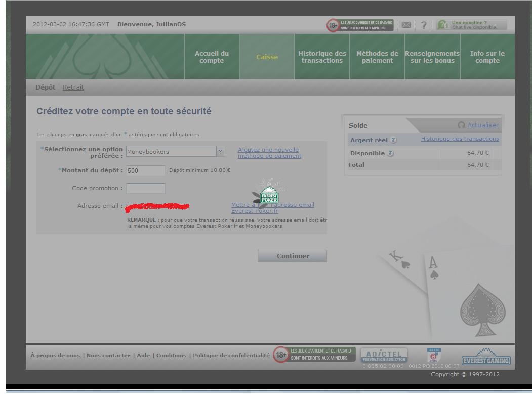532x394 pixels.
Task: Click the date and time 2012-03-02 16:47:36 GMT
Action: coord(71,24)
